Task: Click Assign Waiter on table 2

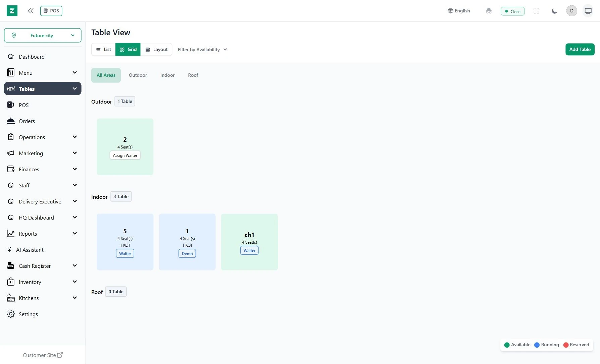Action: pos(125,156)
